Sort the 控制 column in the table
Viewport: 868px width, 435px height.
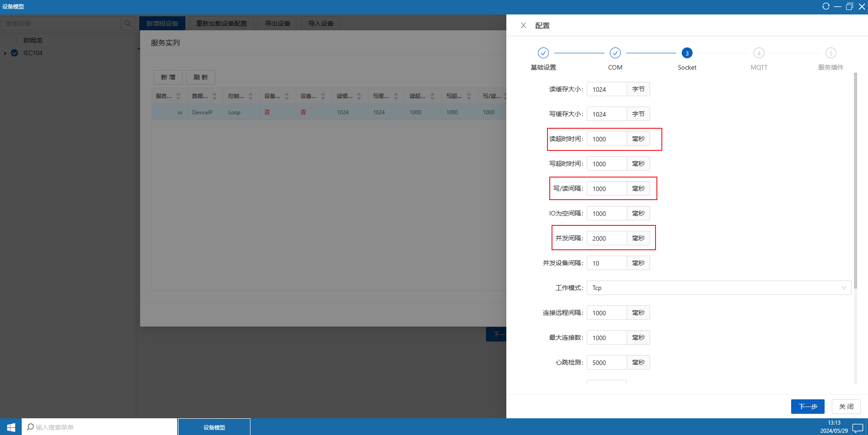coord(250,96)
